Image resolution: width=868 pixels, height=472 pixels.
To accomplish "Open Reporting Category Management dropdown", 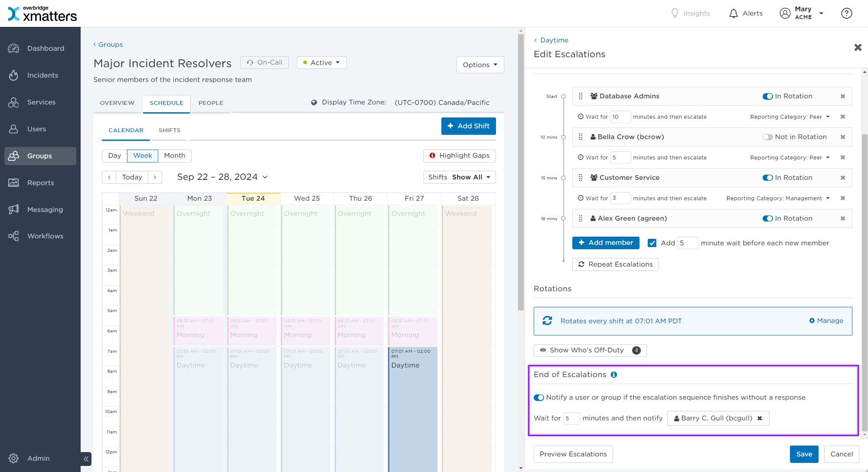I will coord(778,199).
